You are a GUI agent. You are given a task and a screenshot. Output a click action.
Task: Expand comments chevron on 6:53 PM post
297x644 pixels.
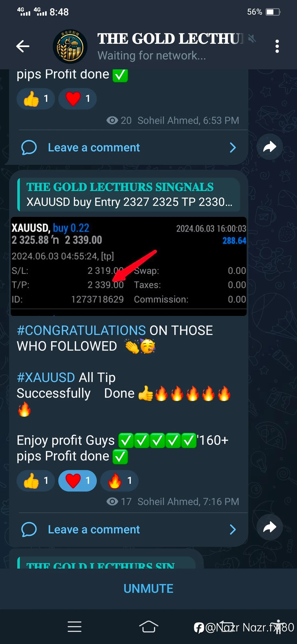pyautogui.click(x=233, y=148)
